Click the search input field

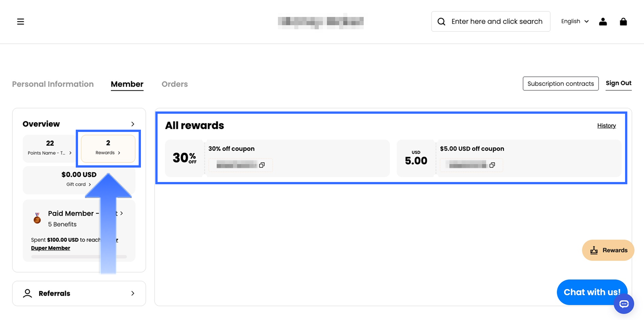click(x=497, y=22)
